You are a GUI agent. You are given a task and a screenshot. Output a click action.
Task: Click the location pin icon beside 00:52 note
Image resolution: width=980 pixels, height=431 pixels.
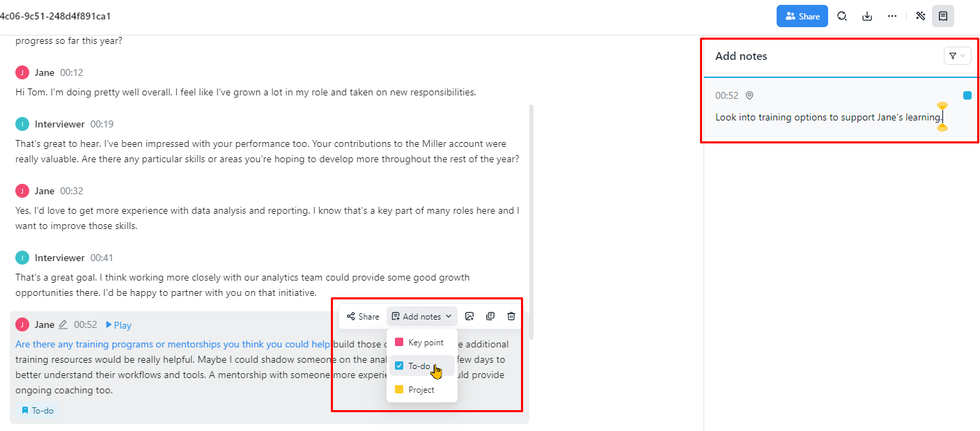point(749,95)
